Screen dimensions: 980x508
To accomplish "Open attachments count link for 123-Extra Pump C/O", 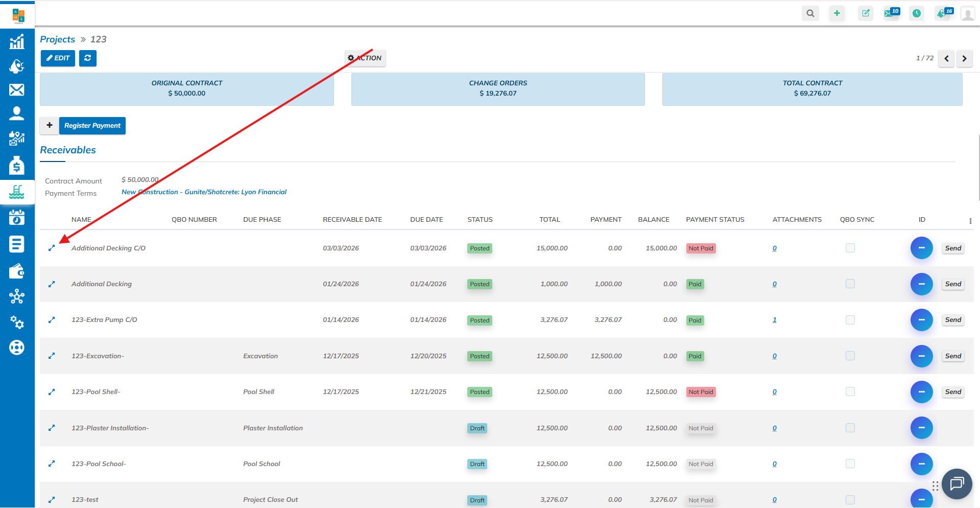I will pos(774,320).
